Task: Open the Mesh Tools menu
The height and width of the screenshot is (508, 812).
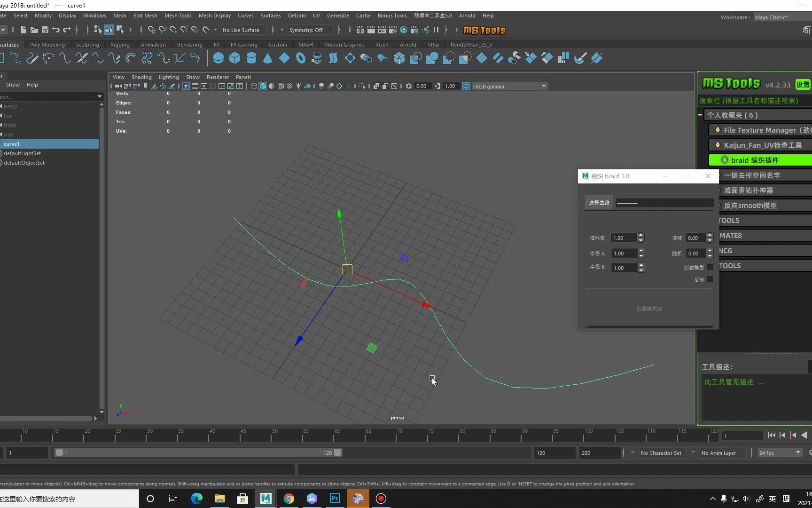Action: click(x=178, y=16)
